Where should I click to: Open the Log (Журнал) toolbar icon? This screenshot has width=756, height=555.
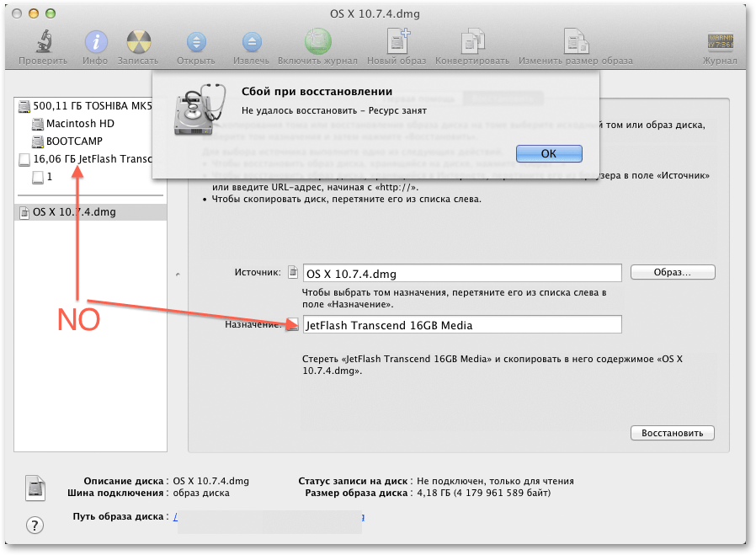tap(721, 41)
